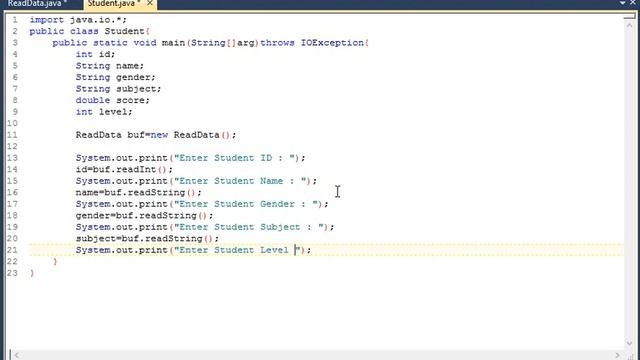Click the vertical scrollbar up arrow
This screenshot has height=360, width=640.
(629, 25)
